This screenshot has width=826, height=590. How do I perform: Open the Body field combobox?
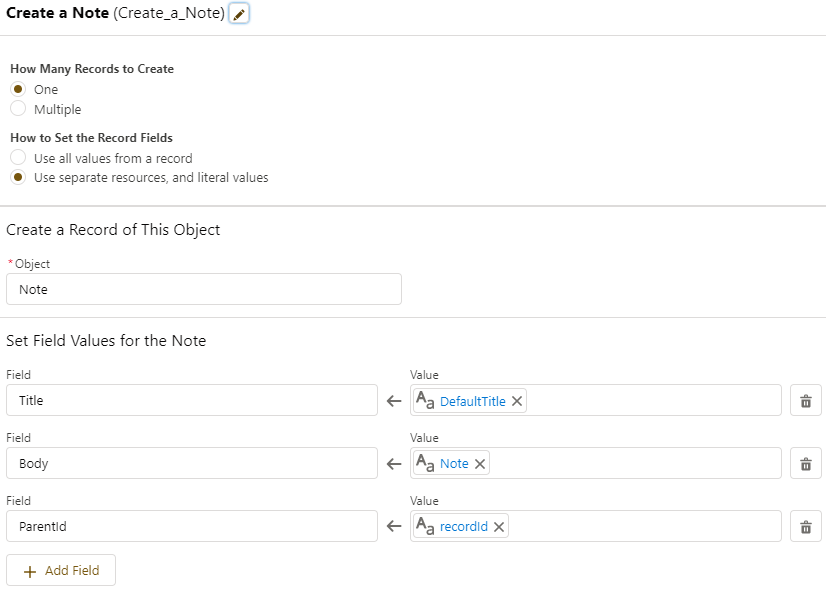(192, 464)
